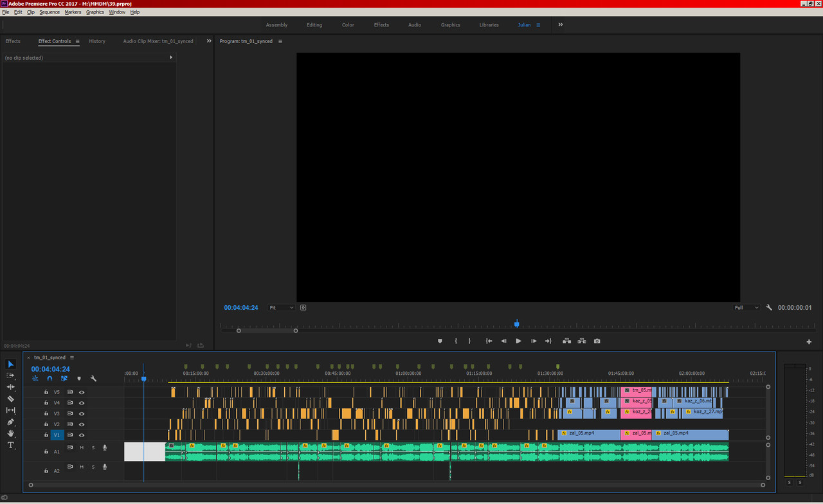
Task: Mute audio track A1
Action: pyautogui.click(x=82, y=447)
